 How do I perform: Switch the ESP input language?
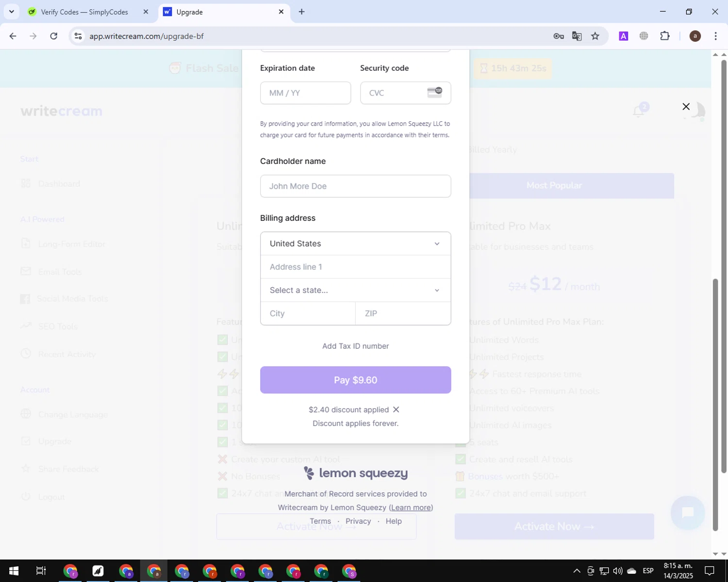(648, 571)
